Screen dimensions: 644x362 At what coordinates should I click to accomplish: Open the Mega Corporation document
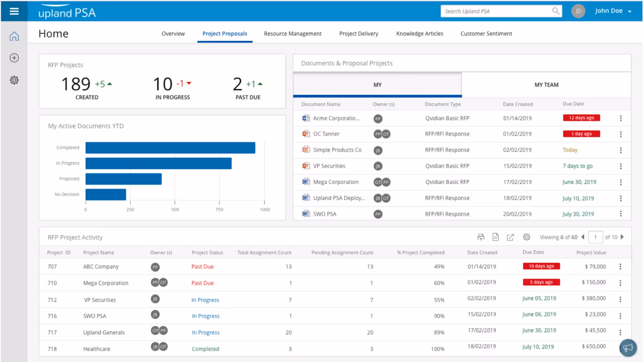coord(336,182)
